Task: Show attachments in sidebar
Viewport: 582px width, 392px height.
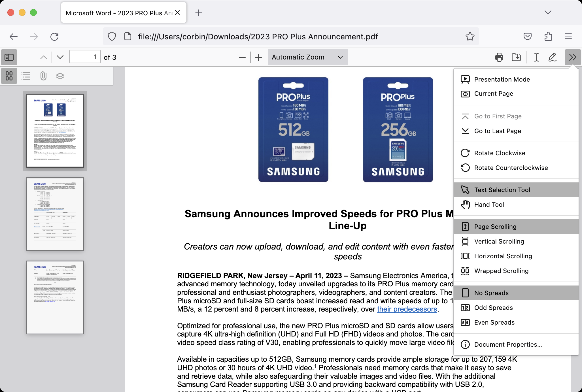Action: coord(43,76)
